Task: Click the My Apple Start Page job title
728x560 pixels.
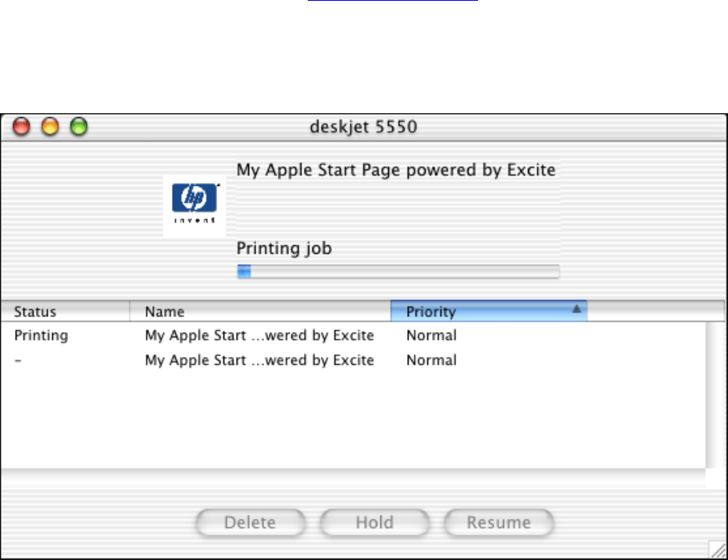Action: (396, 170)
